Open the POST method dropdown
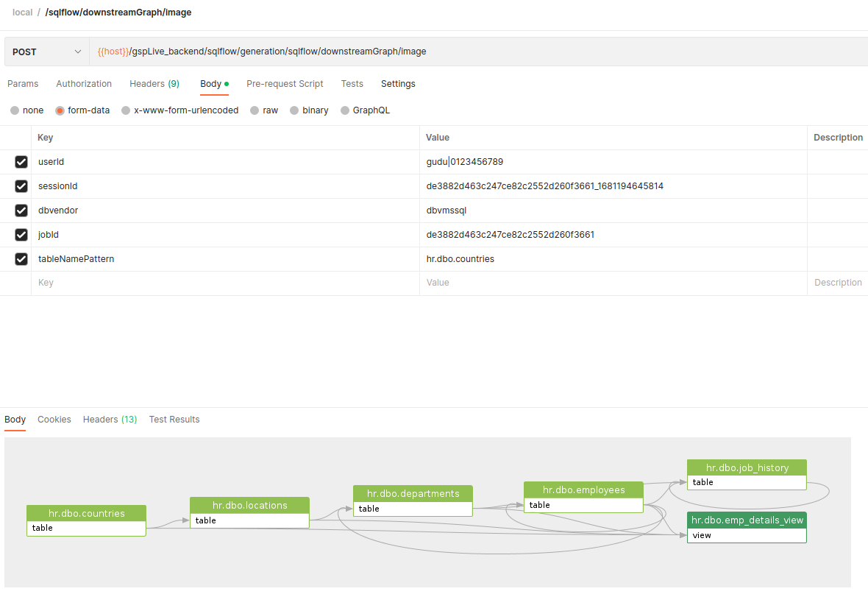 [46, 52]
